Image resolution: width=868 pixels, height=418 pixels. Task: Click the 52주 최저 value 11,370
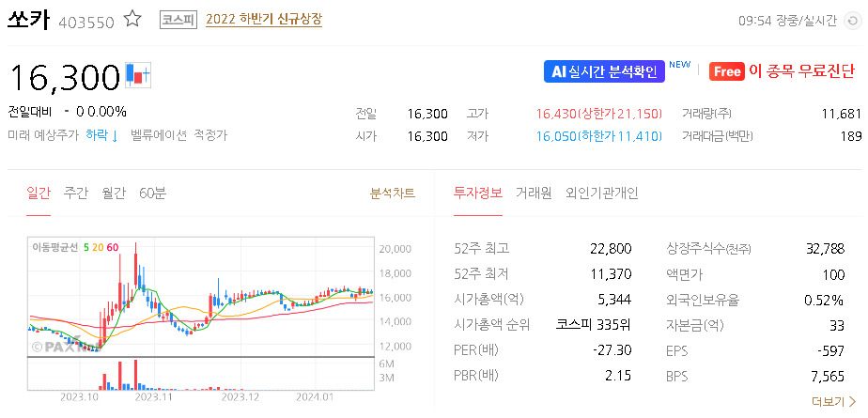(x=612, y=274)
